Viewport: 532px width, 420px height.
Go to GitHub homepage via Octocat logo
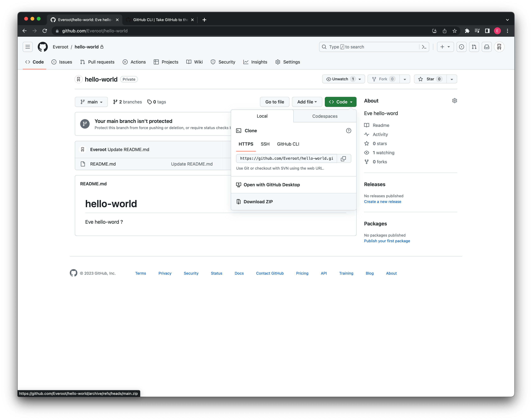tap(43, 47)
